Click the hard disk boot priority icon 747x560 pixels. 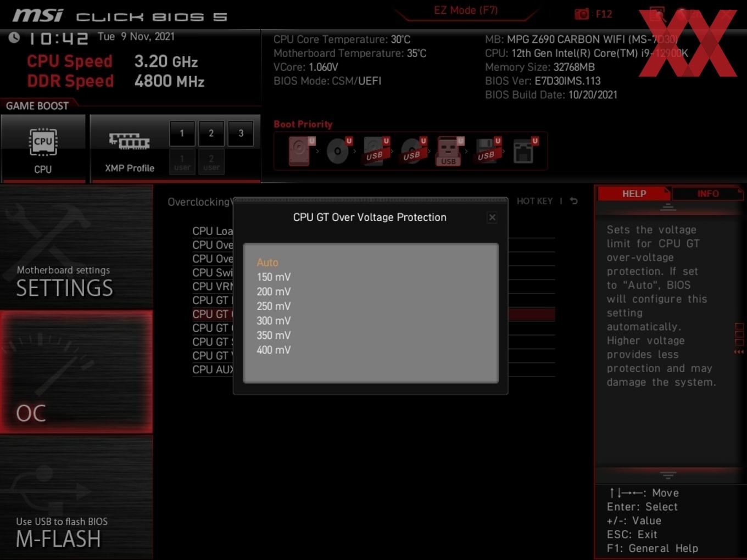pyautogui.click(x=301, y=150)
